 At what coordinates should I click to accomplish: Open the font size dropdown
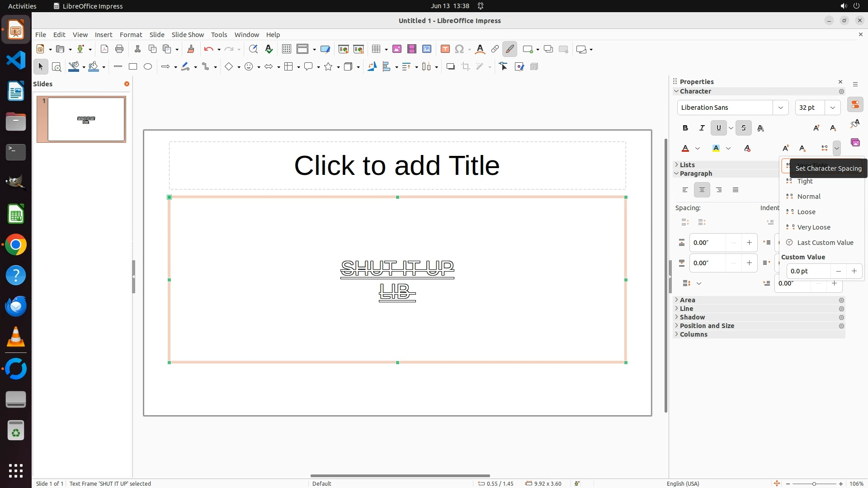pyautogui.click(x=832, y=108)
